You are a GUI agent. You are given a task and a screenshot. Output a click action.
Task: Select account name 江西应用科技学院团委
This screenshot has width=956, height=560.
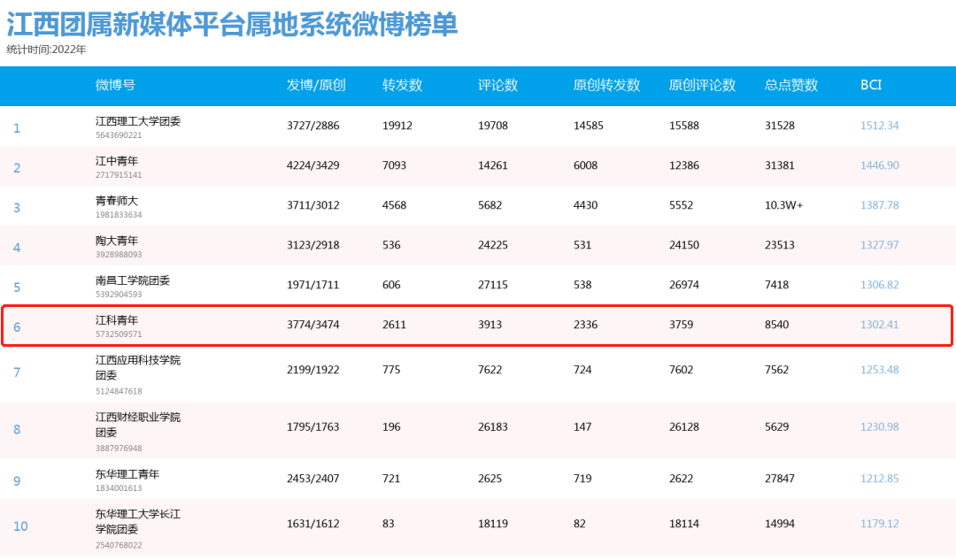[x=138, y=367]
